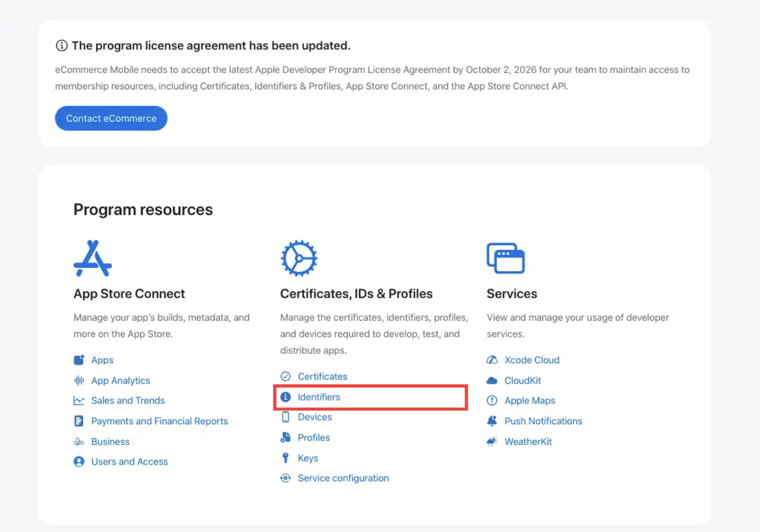760x532 pixels.
Task: Click the Push Notifications bell icon
Action: (492, 421)
